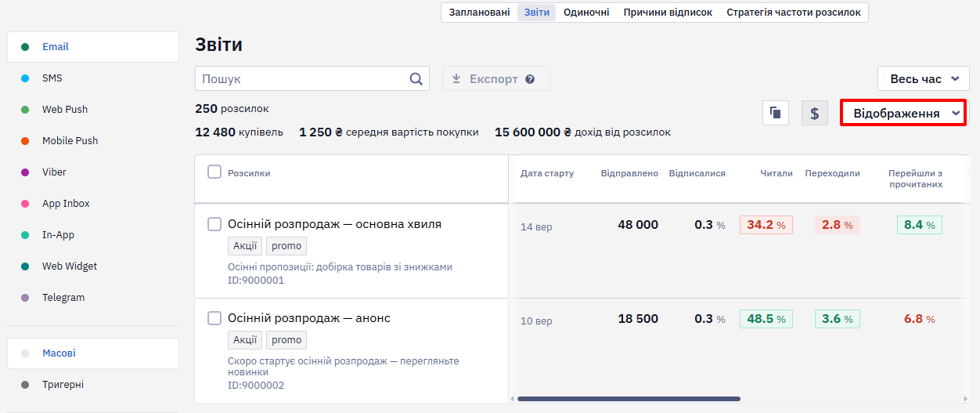Click promo tag in анонс row
Image resolution: width=980 pixels, height=413 pixels.
(286, 340)
